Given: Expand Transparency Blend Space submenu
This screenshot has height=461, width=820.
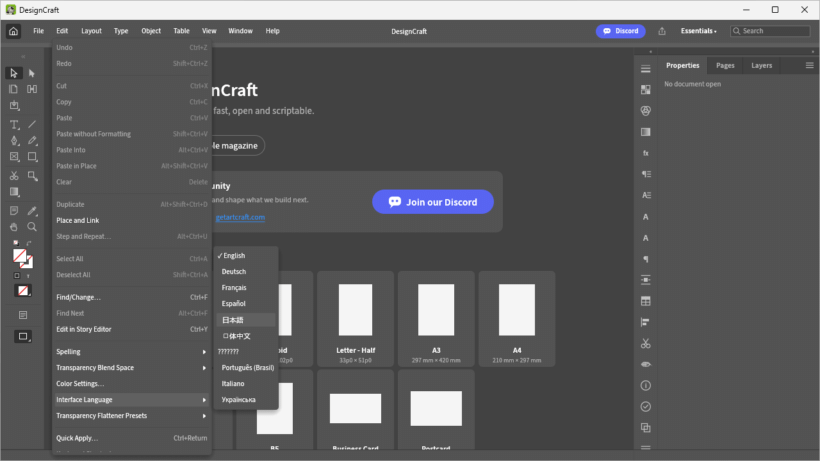Looking at the screenshot, I should tap(131, 368).
